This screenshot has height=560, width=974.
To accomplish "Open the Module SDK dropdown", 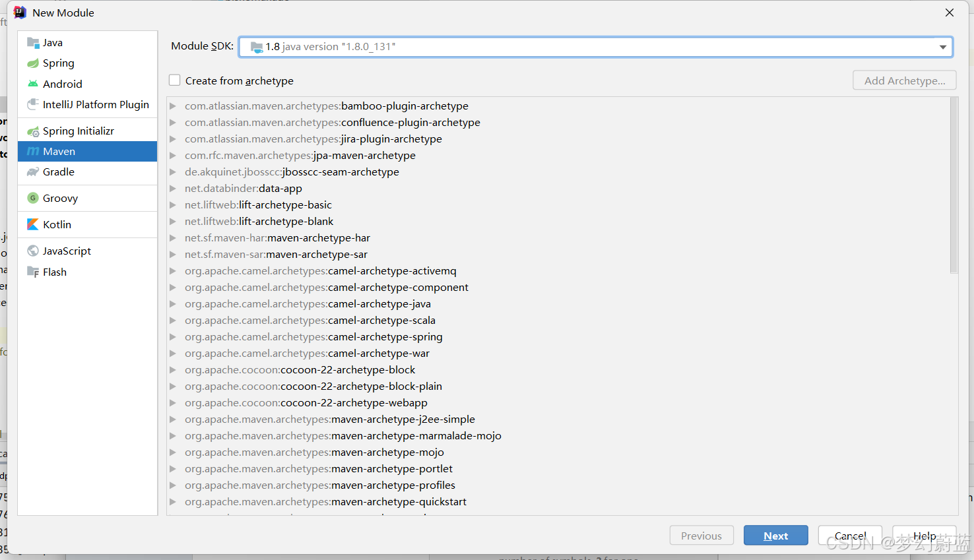I will click(943, 47).
